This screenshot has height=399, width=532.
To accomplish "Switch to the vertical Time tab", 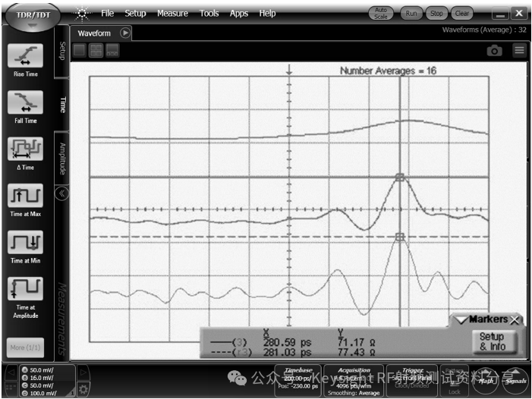I will (62, 105).
